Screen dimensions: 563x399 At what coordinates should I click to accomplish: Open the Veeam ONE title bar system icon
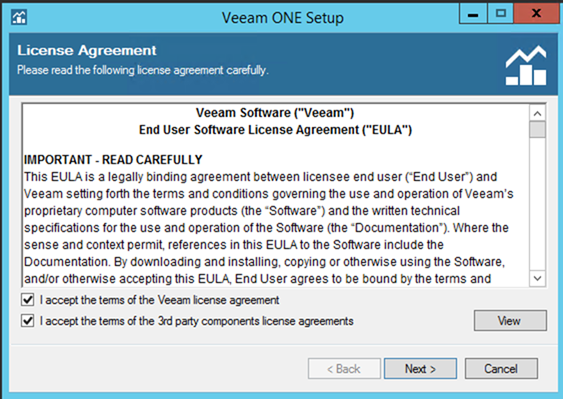tap(19, 17)
